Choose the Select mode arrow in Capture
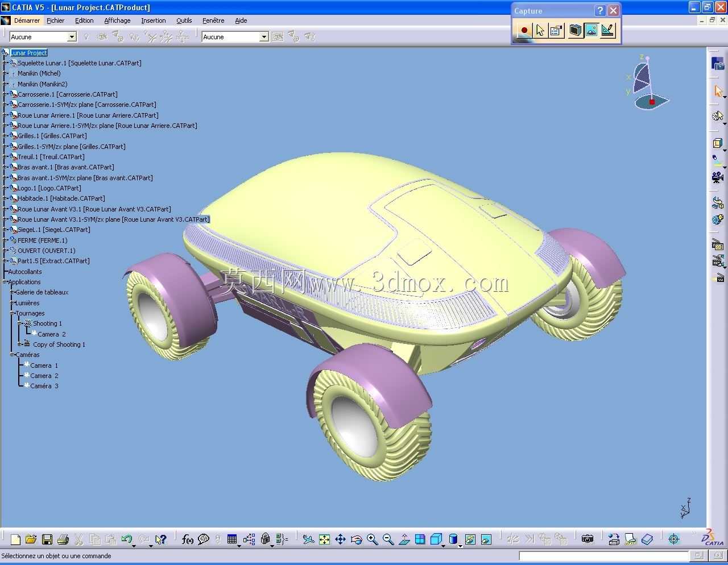Screen dimensions: 728x565 (x=540, y=30)
